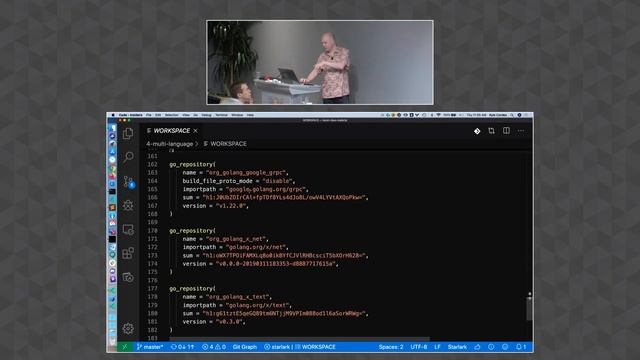The width and height of the screenshot is (640, 360).
Task: Open the Apple menu
Action: tap(113, 115)
